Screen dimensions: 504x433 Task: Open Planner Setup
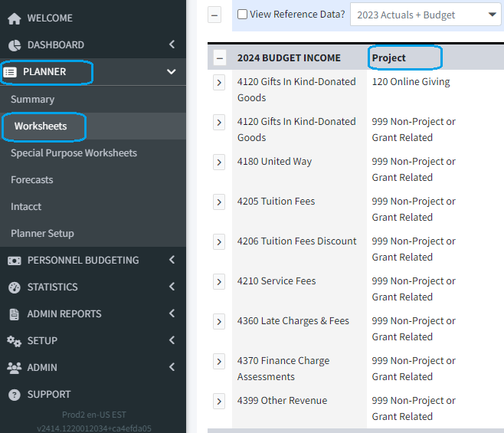tap(42, 234)
